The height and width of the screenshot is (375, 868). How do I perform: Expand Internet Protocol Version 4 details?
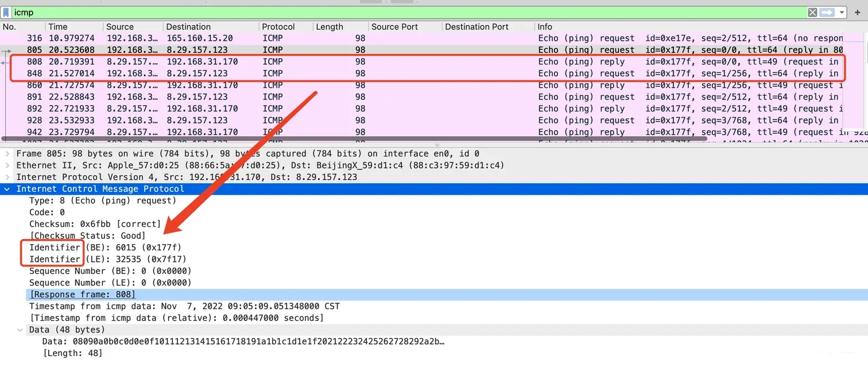click(x=7, y=177)
